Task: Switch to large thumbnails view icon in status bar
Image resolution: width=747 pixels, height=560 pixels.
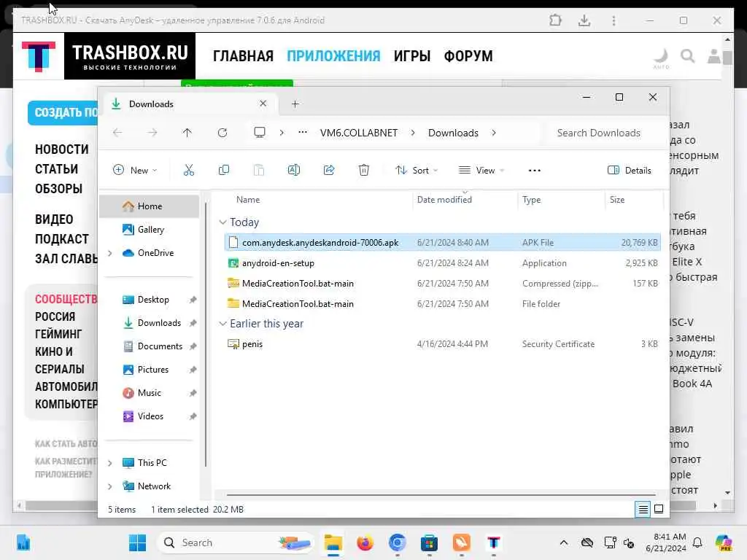Action: click(659, 509)
